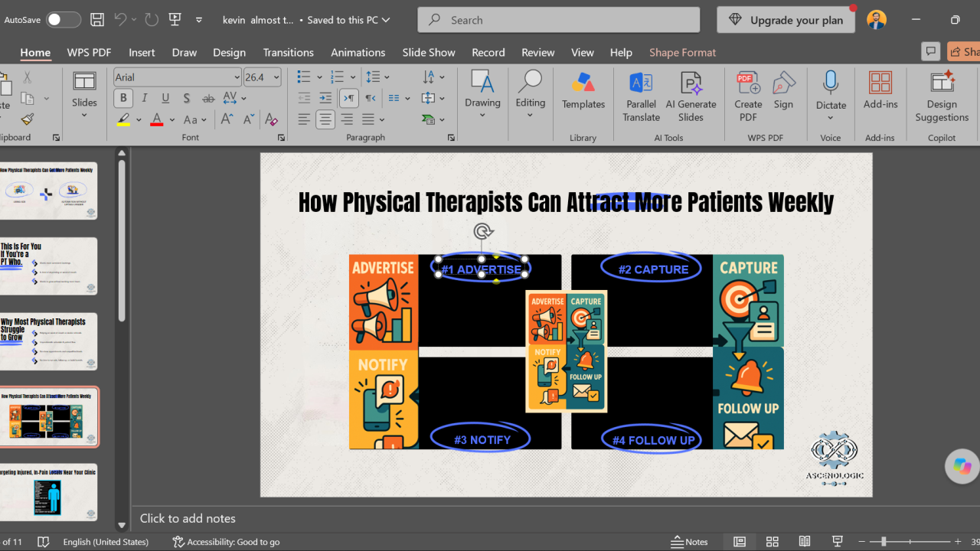Decrease font size with A-down icon
The image size is (980, 551).
(248, 119)
